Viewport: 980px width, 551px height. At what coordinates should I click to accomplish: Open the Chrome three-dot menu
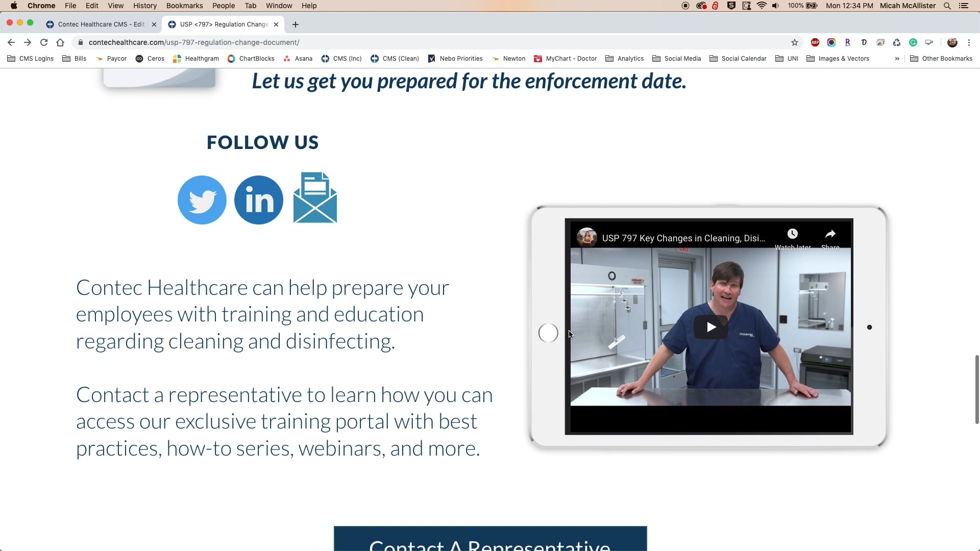point(969,42)
